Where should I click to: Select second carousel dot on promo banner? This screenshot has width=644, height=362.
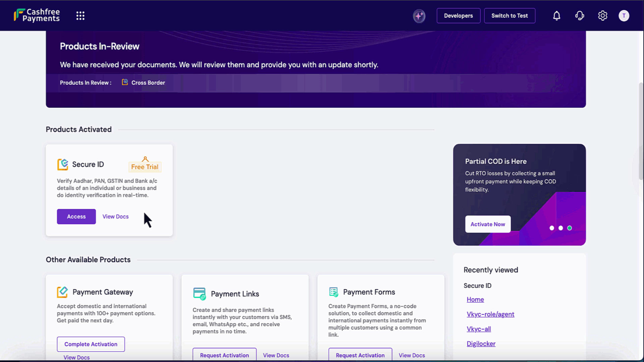tap(560, 228)
